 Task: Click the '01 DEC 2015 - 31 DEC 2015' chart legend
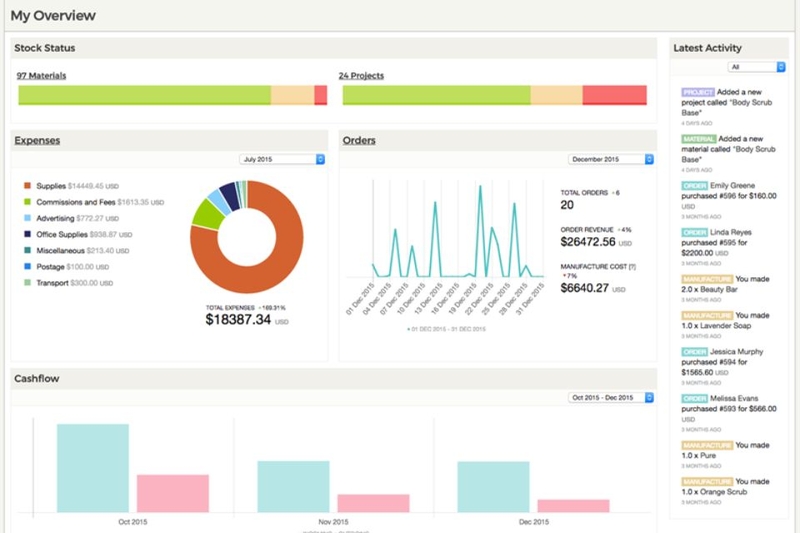coord(446,329)
